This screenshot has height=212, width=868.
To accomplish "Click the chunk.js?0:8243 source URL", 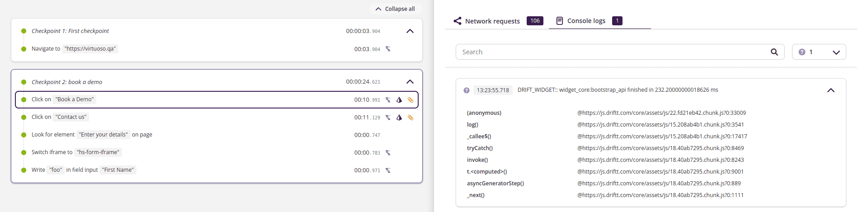I will [660, 160].
